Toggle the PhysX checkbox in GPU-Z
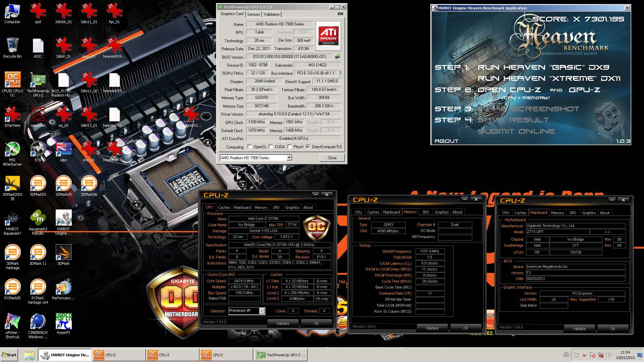This screenshot has width=644, height=362. (289, 147)
